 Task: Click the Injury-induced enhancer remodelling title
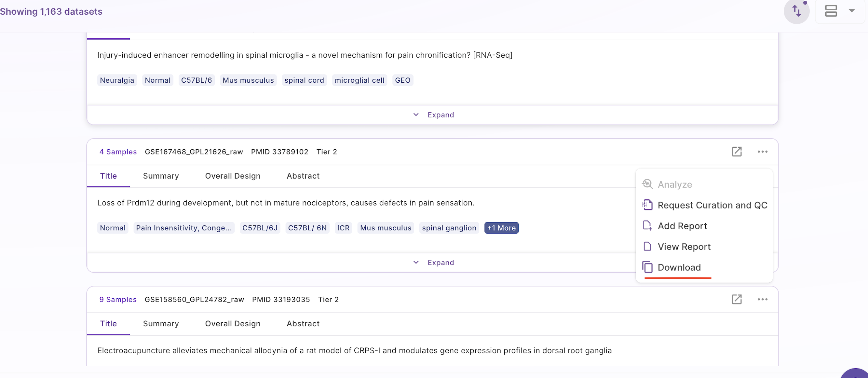305,55
